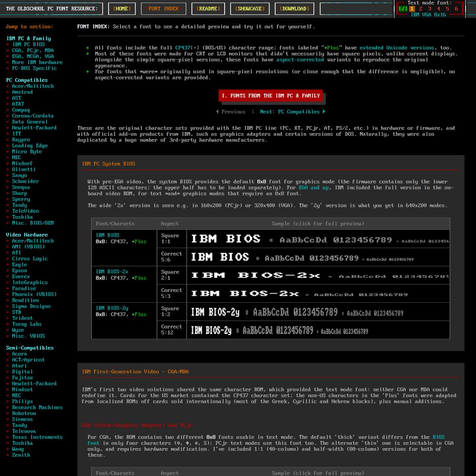Open the +Plus link in IBM BIOS-2x row
Image resolution: width=476 pixels, height=476 pixels.
point(139,278)
